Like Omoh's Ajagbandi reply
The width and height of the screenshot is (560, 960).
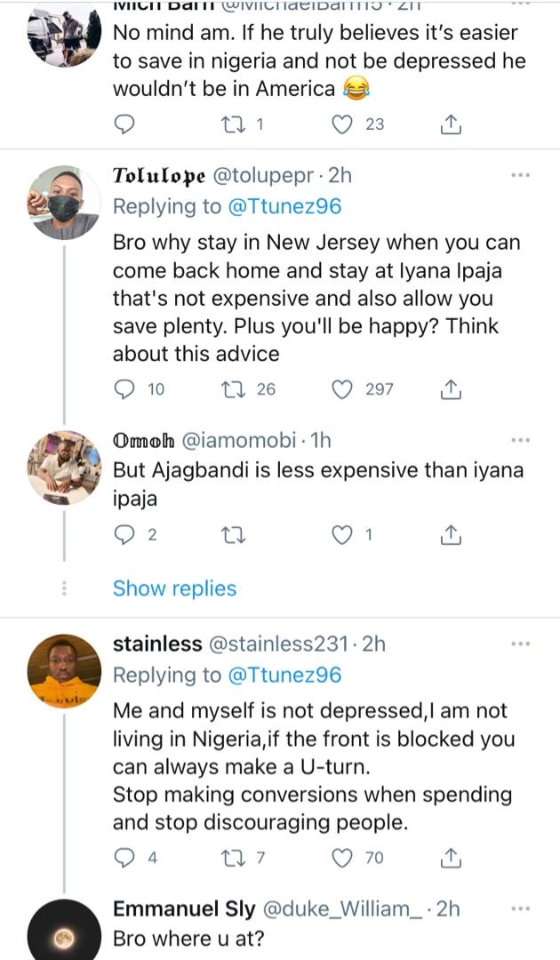(343, 534)
